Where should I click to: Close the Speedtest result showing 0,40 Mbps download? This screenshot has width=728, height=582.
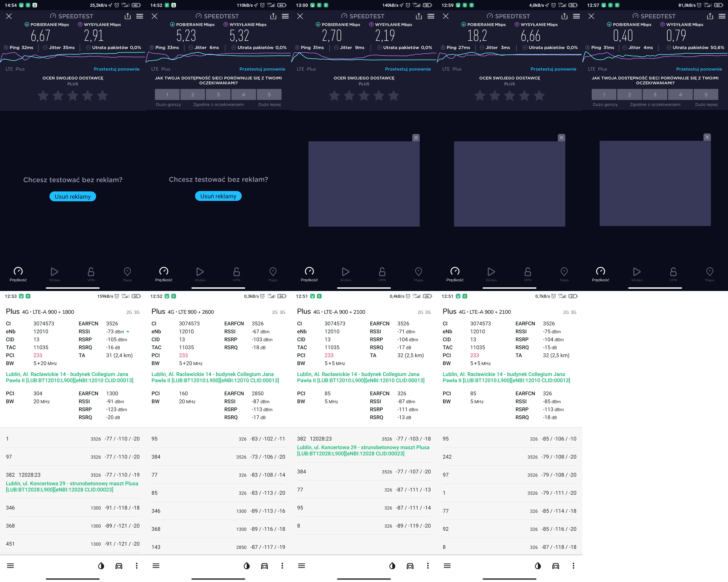[x=591, y=16]
